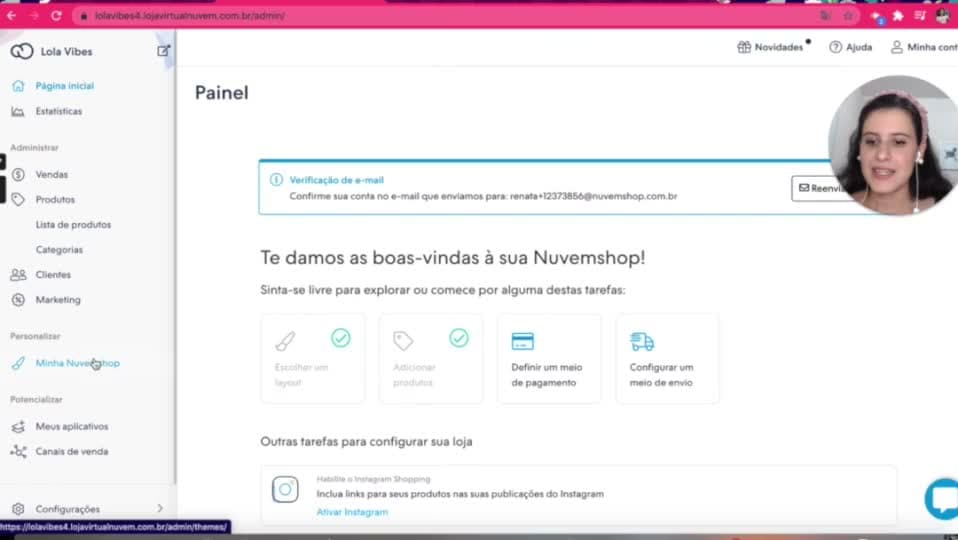Click the Adicionar produtos checkmark
The width and height of the screenshot is (958, 540).
tap(459, 338)
